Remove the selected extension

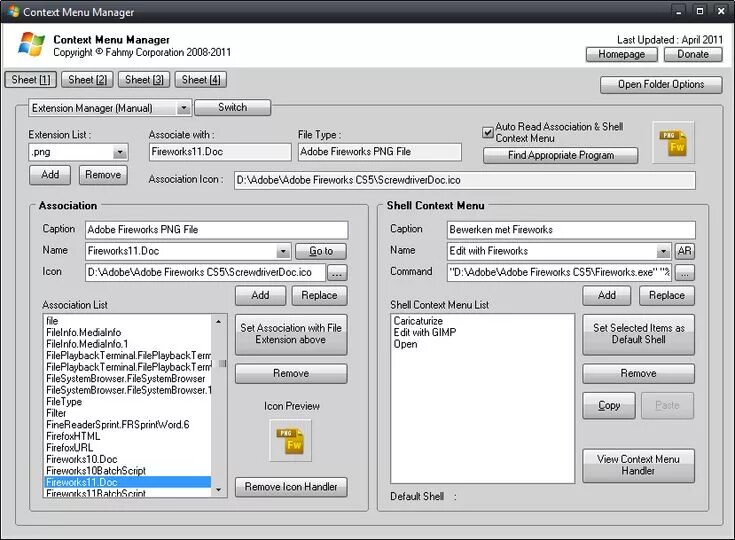103,175
